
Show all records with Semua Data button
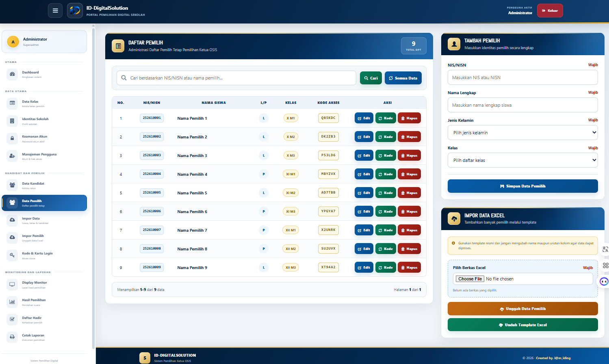403,78
